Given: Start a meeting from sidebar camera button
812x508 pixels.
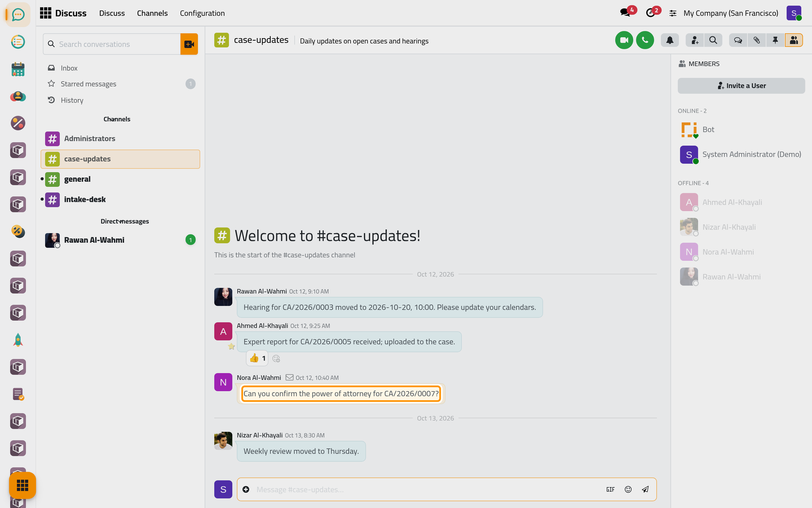Looking at the screenshot, I should [x=189, y=44].
